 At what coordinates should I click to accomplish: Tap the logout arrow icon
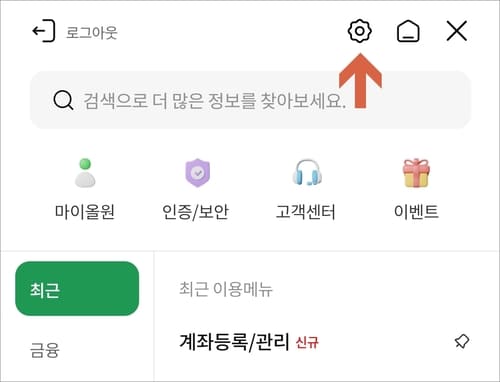44,31
